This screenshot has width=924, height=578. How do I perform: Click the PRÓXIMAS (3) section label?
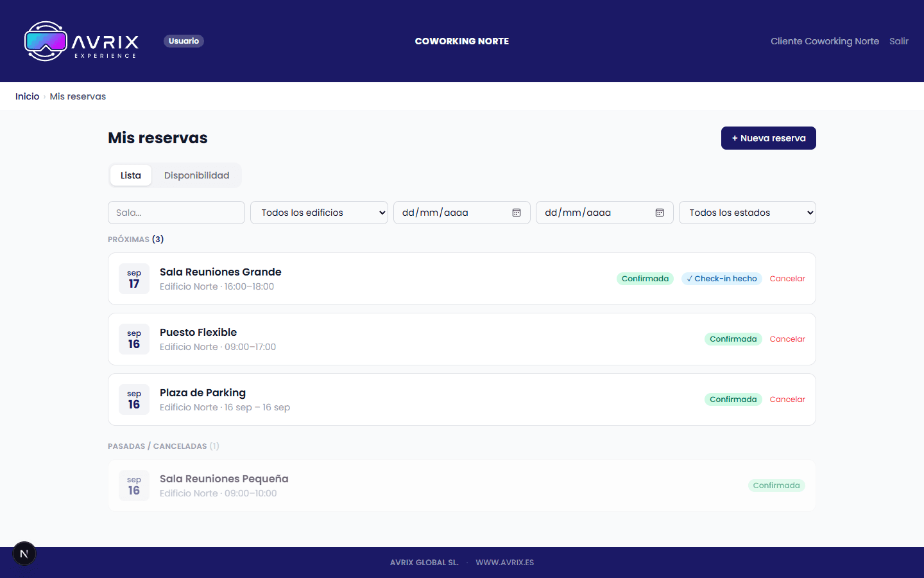136,239
